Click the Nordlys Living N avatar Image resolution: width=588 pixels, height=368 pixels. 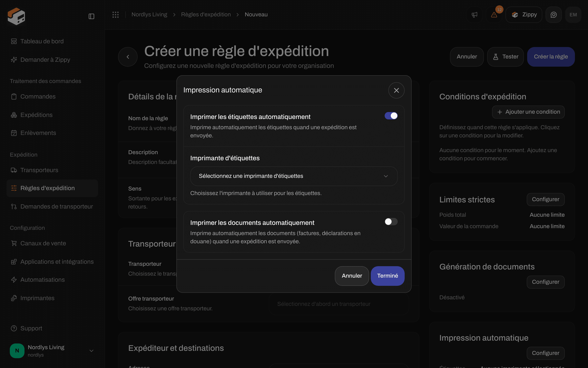[x=17, y=351]
